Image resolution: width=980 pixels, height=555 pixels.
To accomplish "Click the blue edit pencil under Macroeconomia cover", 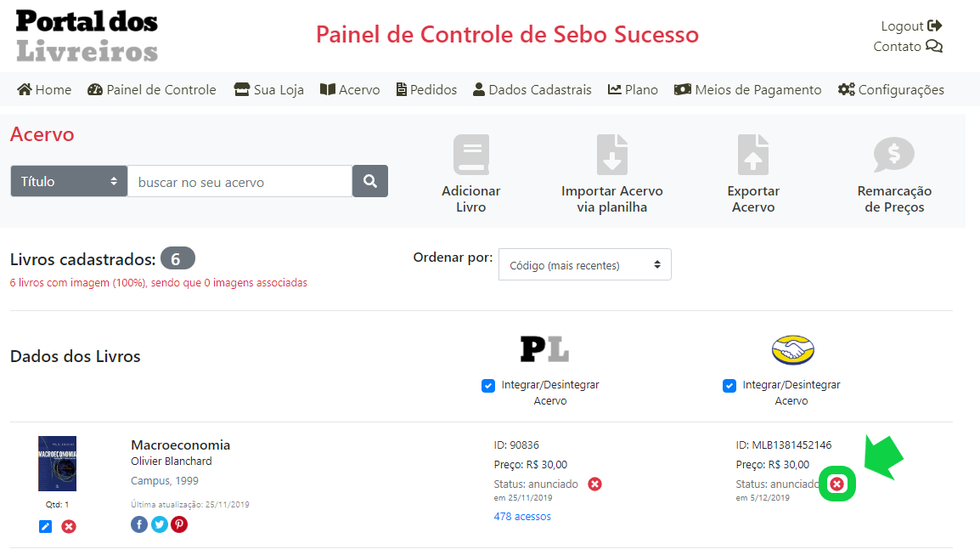I will pyautogui.click(x=46, y=527).
